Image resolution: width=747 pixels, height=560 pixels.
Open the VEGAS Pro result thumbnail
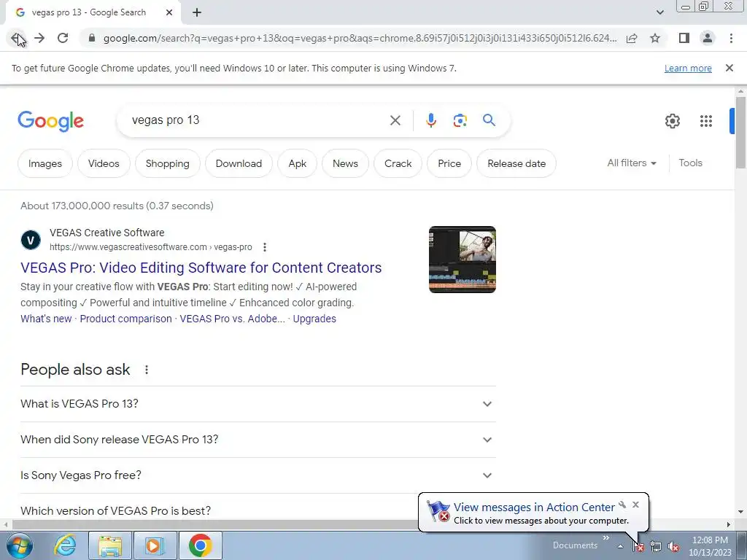click(x=462, y=260)
